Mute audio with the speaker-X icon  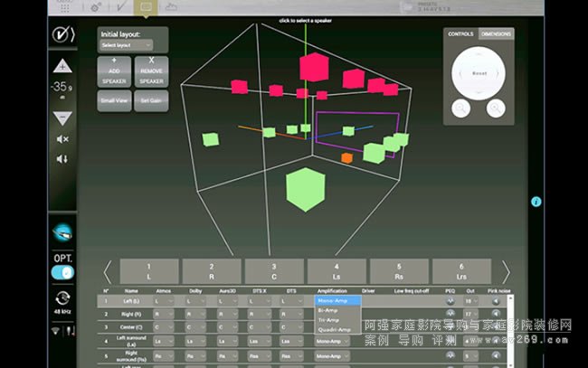click(x=62, y=139)
